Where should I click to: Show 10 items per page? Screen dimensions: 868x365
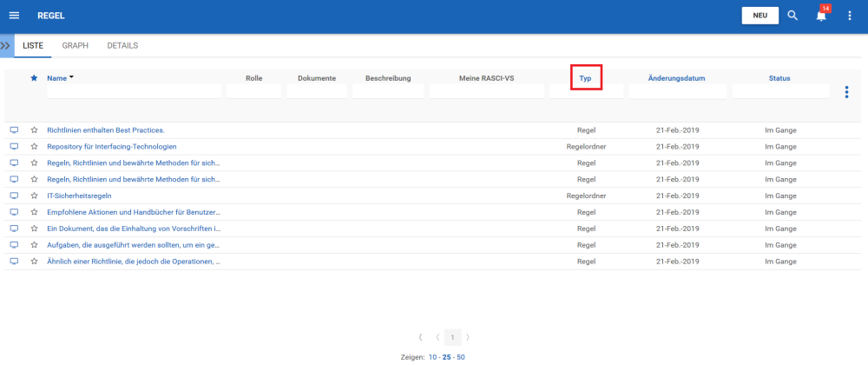click(432, 357)
